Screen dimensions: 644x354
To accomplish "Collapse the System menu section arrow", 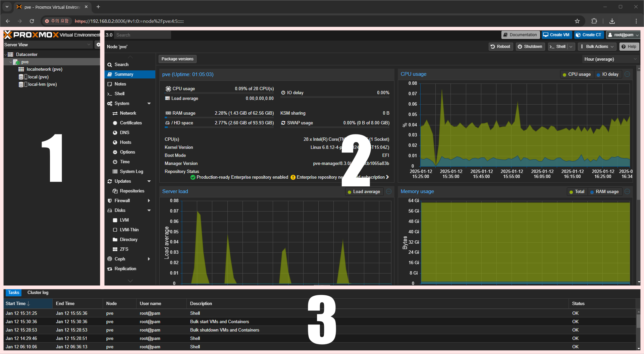I will click(149, 104).
